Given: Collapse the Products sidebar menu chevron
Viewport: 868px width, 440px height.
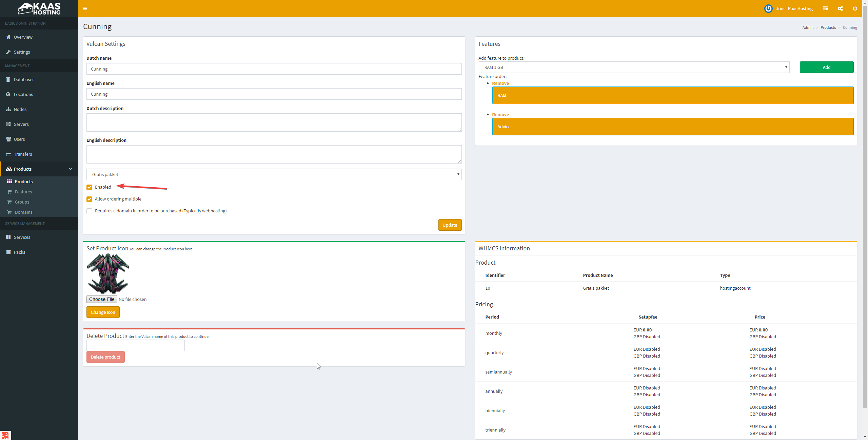Looking at the screenshot, I should point(71,169).
